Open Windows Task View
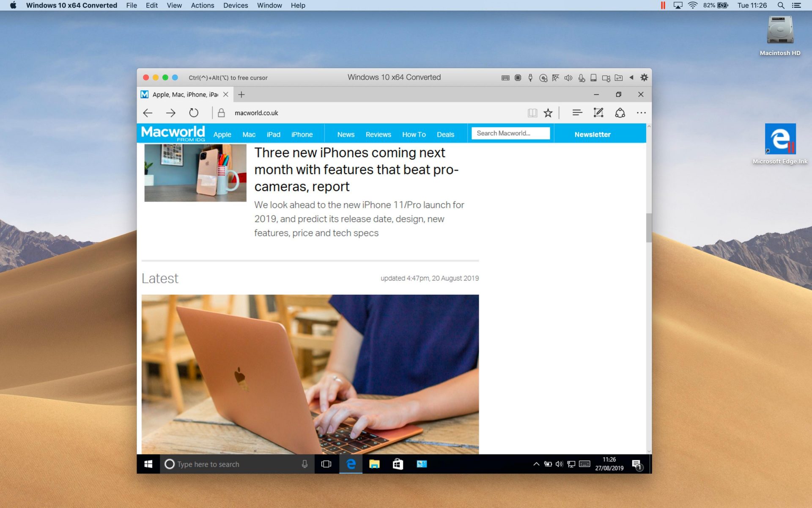This screenshot has width=812, height=508. (326, 464)
